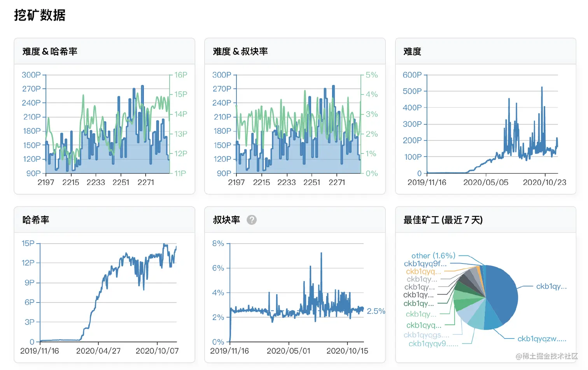Click the help question mark beside 叔块率
Screen dimensions: 588x370
(252, 220)
